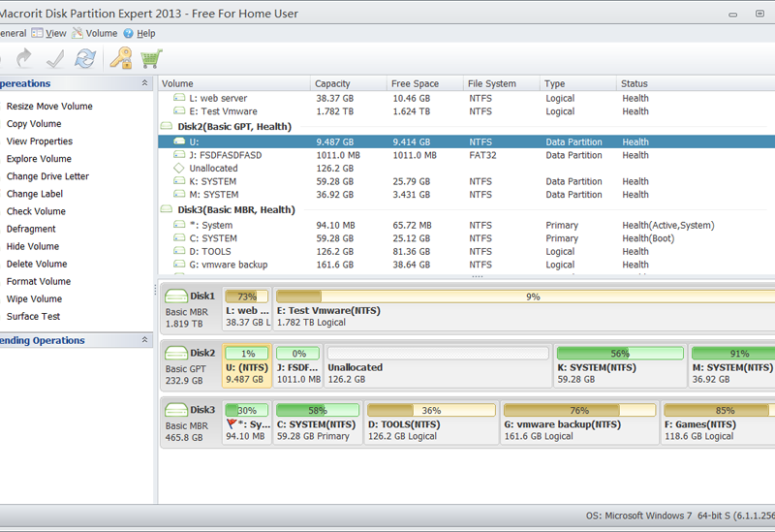Image resolution: width=775 pixels, height=532 pixels.
Task: Click drive icon beside C: SYSTEM row
Action: tap(179, 237)
